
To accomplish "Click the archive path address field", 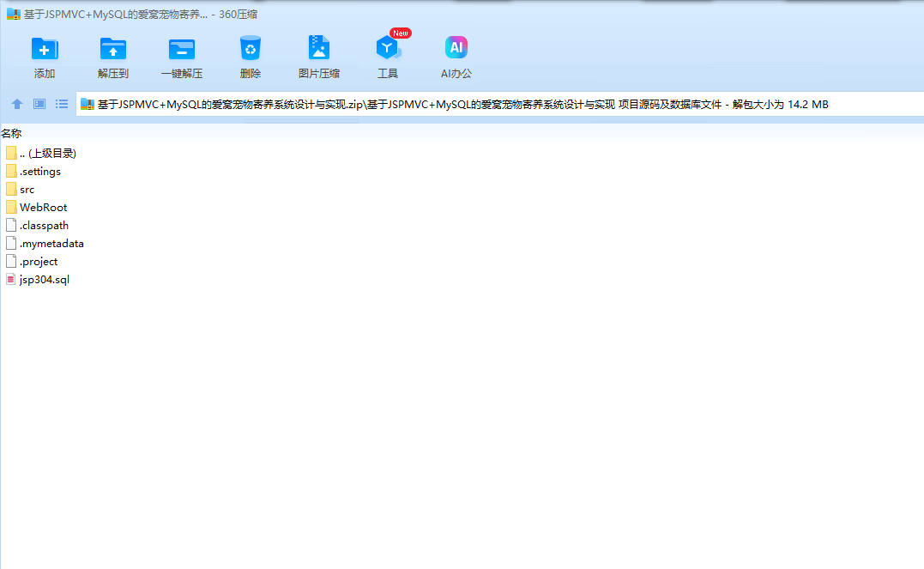I will pos(499,105).
